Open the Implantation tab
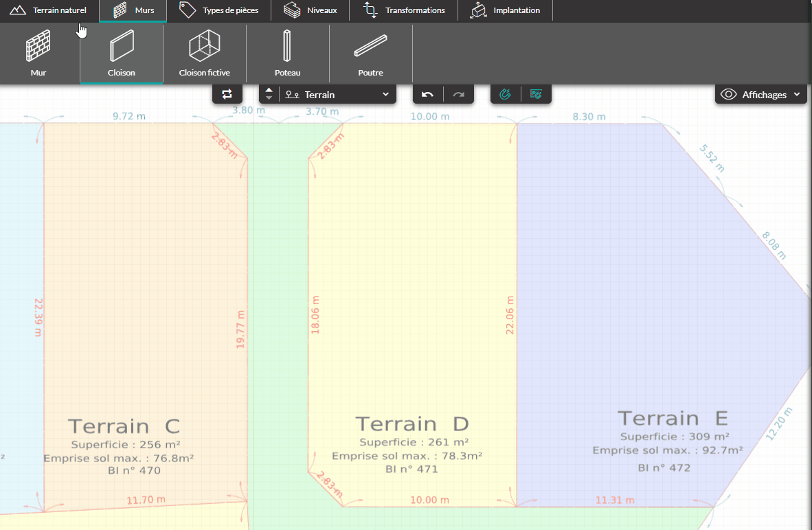The width and height of the screenshot is (812, 530). click(x=506, y=10)
